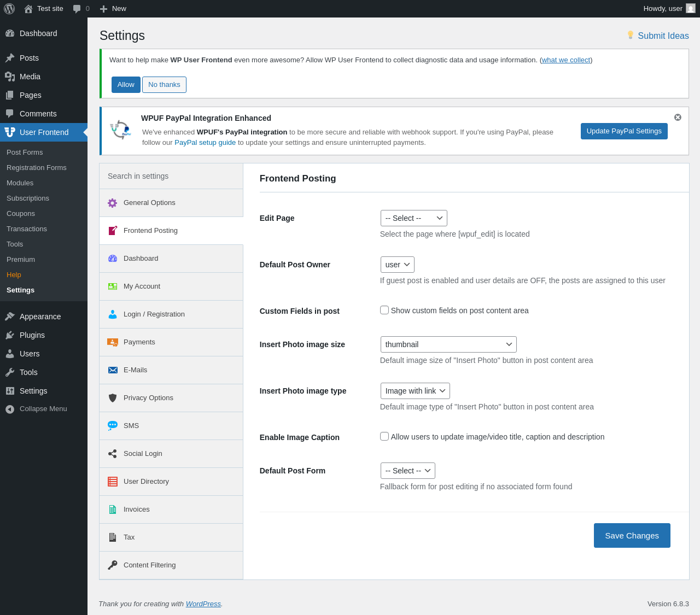
Task: Open the Edit Page dropdown
Action: click(x=413, y=218)
